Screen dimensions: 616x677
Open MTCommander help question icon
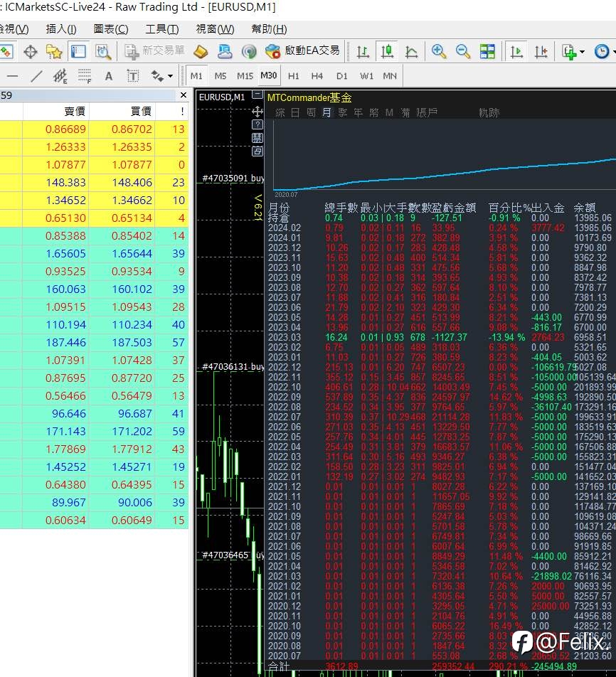[257, 124]
